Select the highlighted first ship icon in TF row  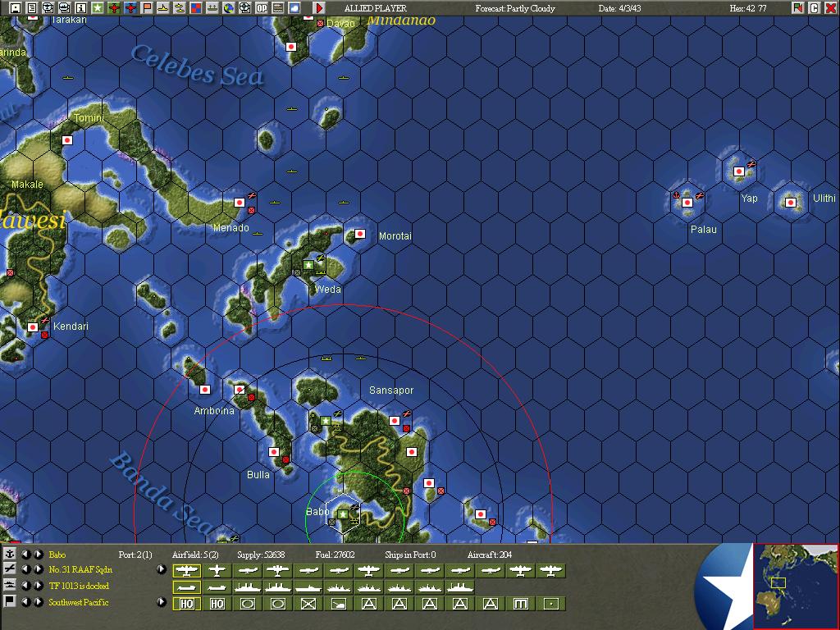[x=186, y=587]
